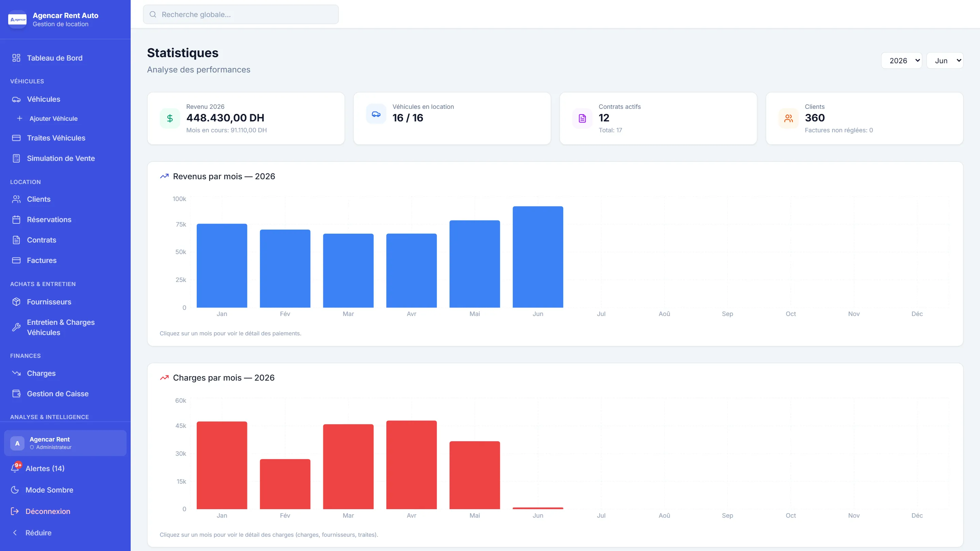Open the year dropdown showing 2026
Viewport: 980px width, 551px height.
901,61
